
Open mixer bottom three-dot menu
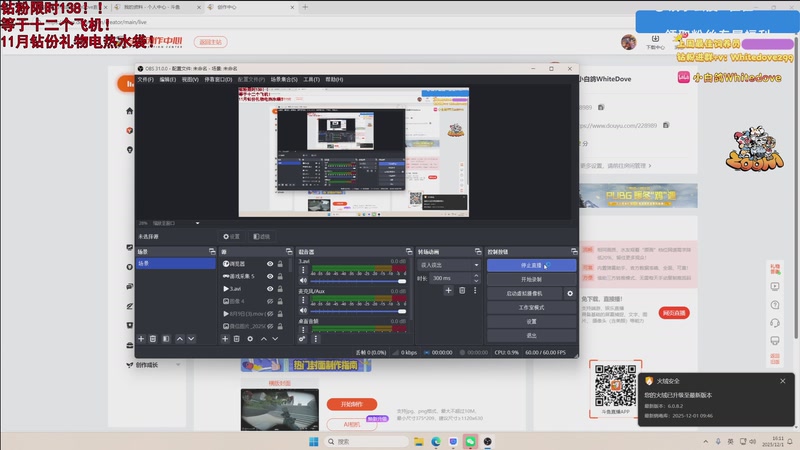(316, 339)
